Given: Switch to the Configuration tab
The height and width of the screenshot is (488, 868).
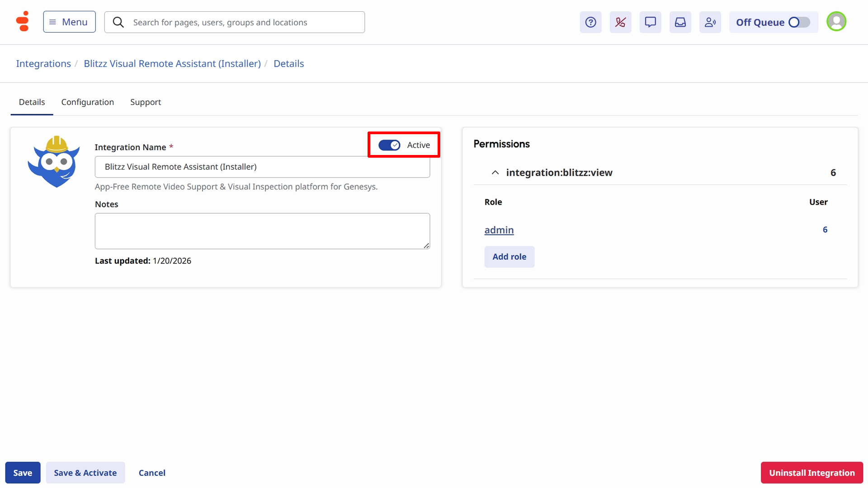Looking at the screenshot, I should pyautogui.click(x=87, y=102).
